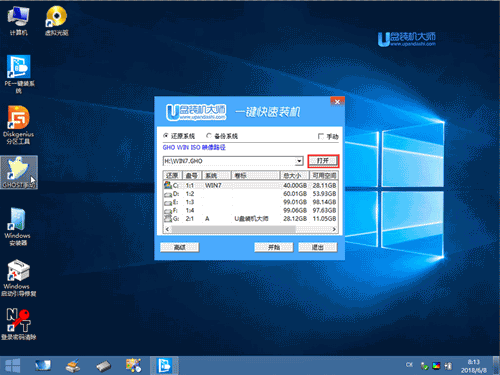Select the G: drive row icon
The height and width of the screenshot is (375, 500).
click(168, 219)
